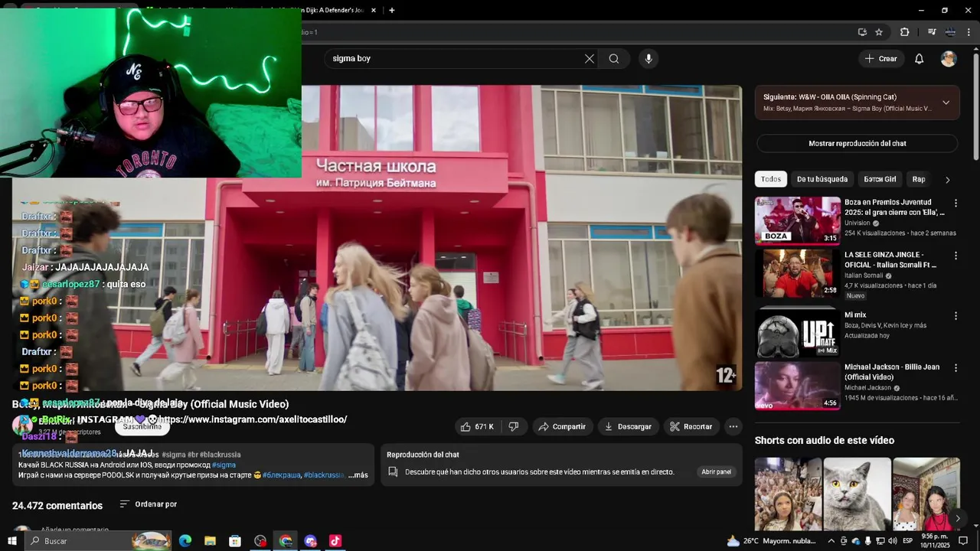Click Abrir panel for chat replay

pos(716,472)
